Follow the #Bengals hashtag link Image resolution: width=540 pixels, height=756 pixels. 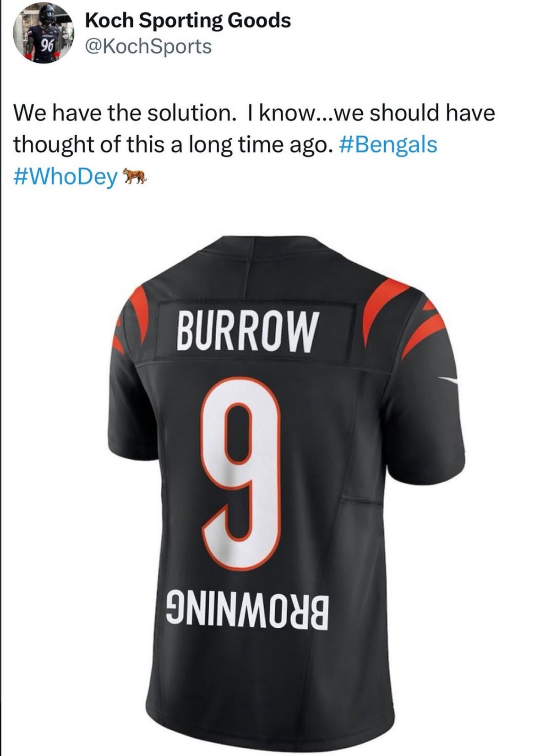pos(388,144)
